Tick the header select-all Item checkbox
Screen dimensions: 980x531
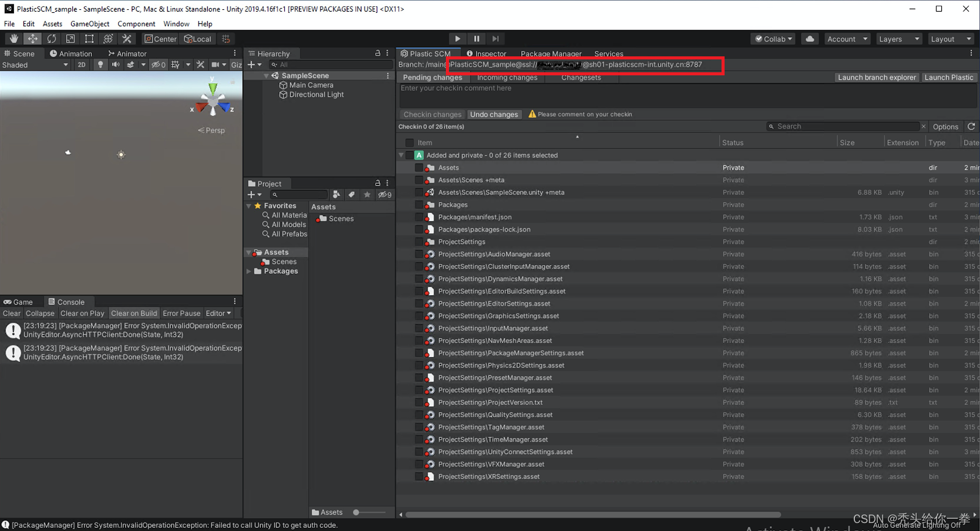[x=410, y=143]
